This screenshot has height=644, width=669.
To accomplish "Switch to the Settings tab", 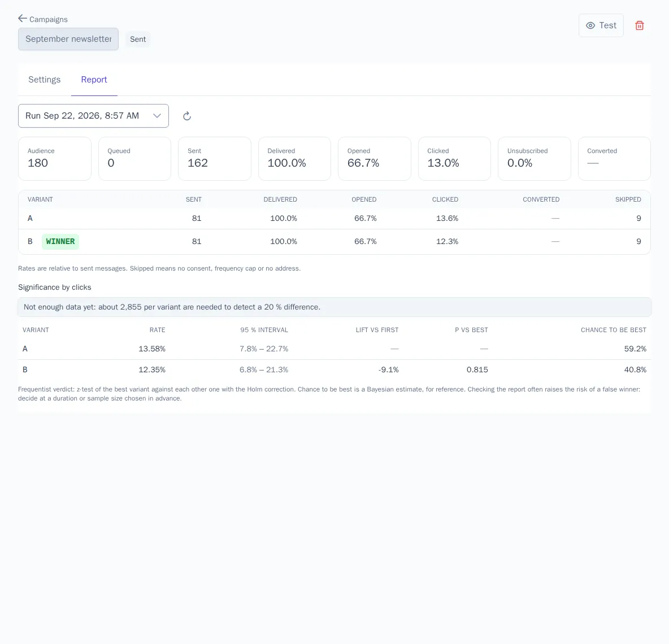I will click(45, 80).
